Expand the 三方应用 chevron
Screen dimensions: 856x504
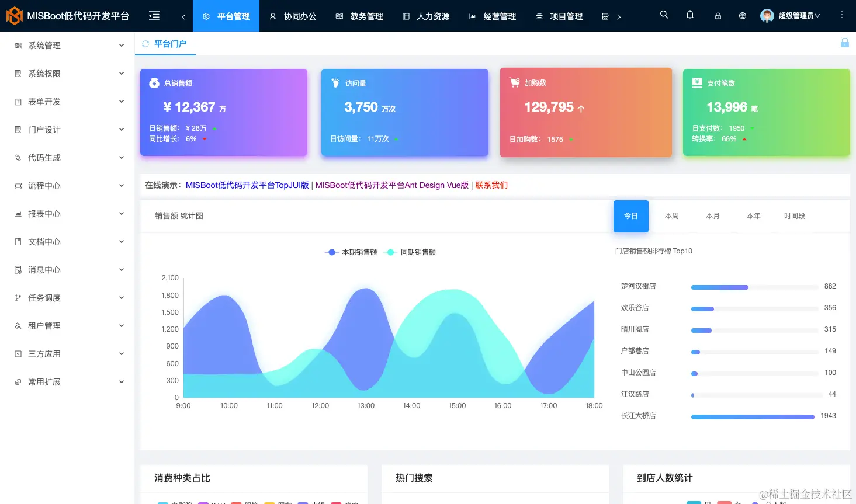[122, 354]
